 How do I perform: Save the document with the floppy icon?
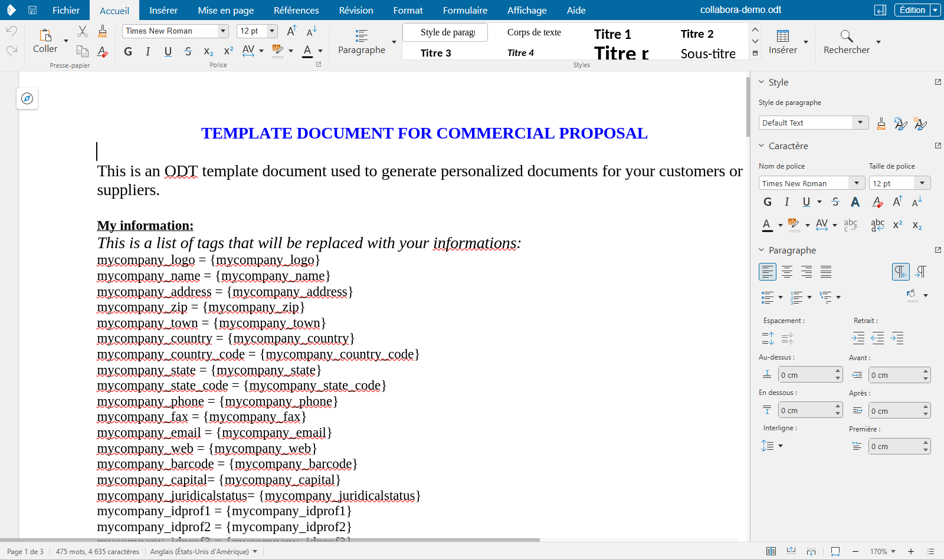(32, 10)
